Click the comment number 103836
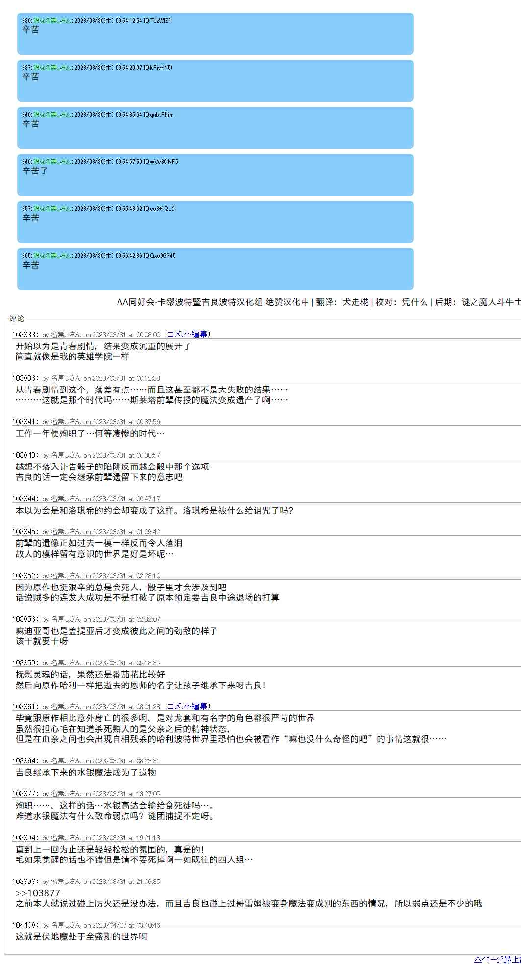Viewport: 521px width, 980px height. pyautogui.click(x=24, y=378)
